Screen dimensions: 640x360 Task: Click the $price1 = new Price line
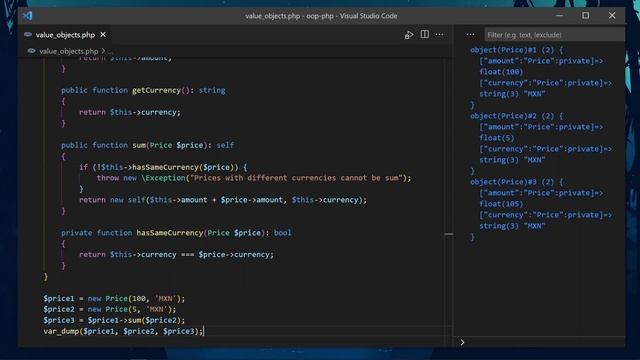[114, 299]
